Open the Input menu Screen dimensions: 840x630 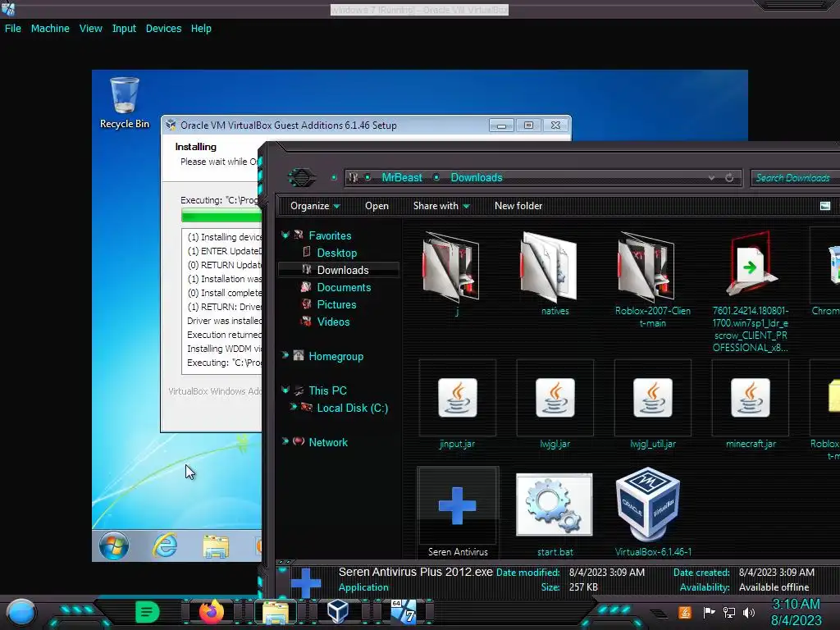(x=124, y=29)
